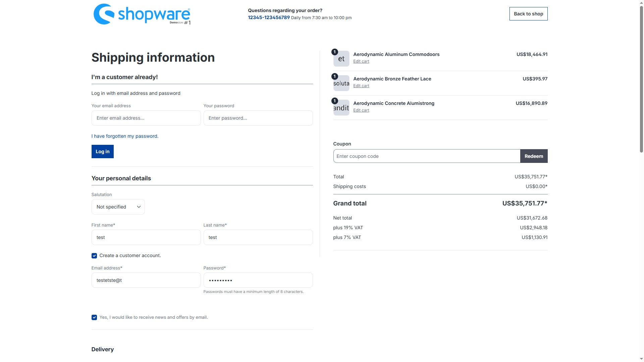Click the Shipping information heading
Viewport: 644px width, 362px height.
(x=153, y=58)
